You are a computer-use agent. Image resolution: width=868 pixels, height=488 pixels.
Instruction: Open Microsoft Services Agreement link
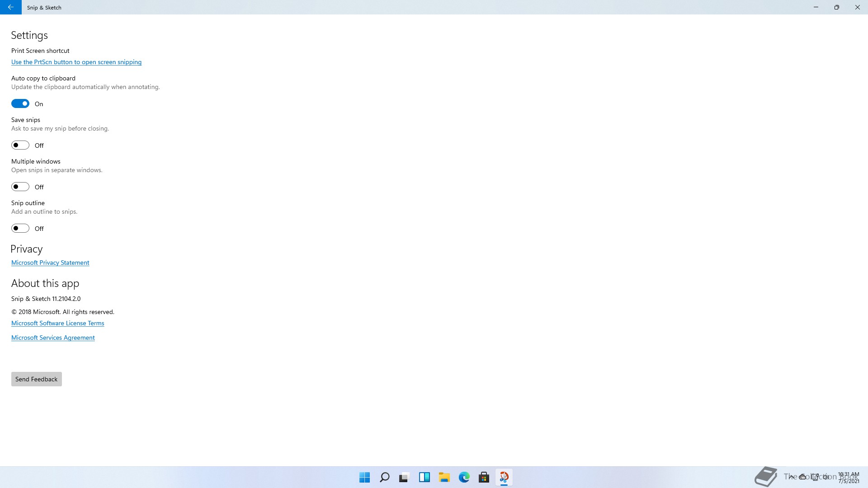pos(53,338)
